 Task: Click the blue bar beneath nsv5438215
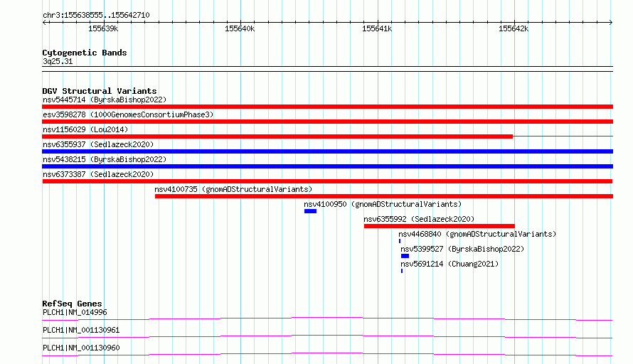click(x=327, y=166)
